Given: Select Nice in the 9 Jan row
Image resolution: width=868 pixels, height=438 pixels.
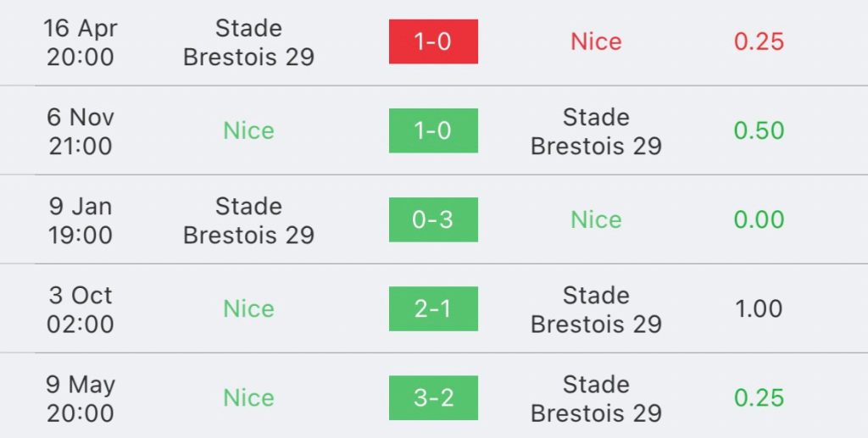Looking at the screenshot, I should click(596, 219).
